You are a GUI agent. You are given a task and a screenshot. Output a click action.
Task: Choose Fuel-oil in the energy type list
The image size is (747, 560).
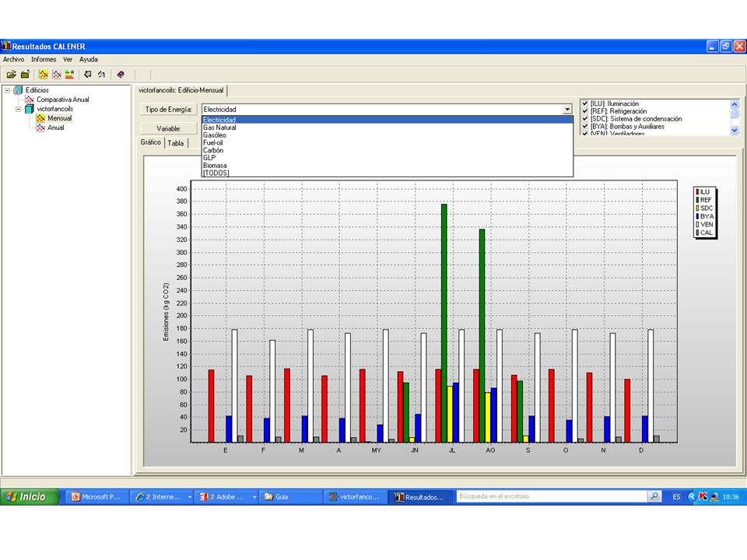[x=388, y=143]
